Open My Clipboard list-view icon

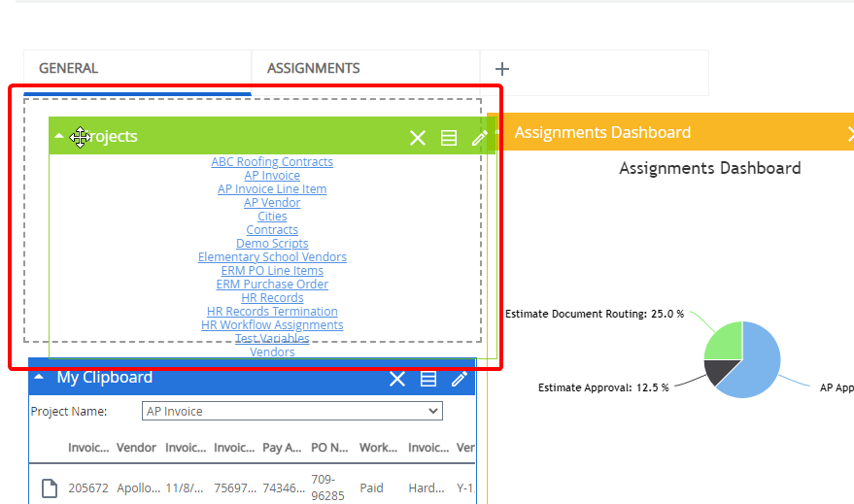[428, 379]
